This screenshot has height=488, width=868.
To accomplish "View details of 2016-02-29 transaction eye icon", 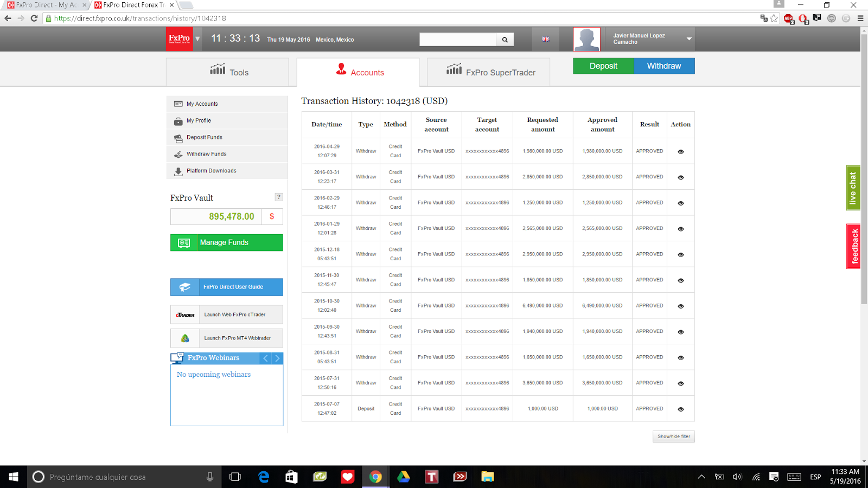I will 681,203.
